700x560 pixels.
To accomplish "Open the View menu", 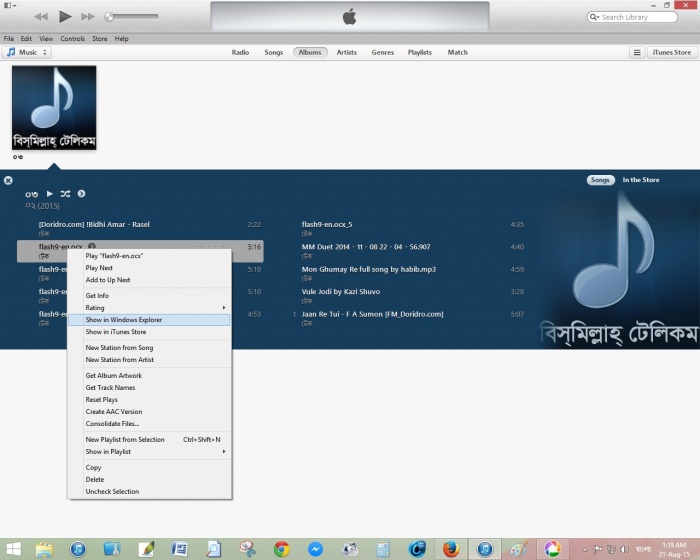I will coord(46,39).
